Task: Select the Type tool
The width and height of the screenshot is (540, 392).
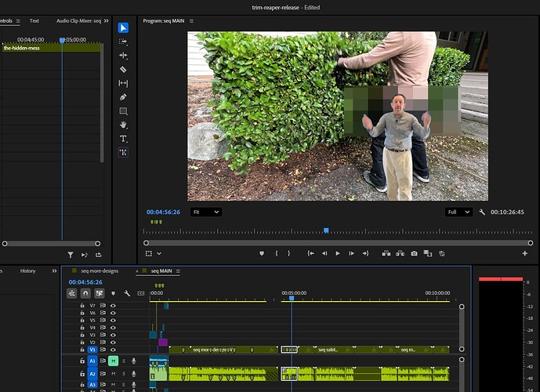Action: tap(123, 139)
